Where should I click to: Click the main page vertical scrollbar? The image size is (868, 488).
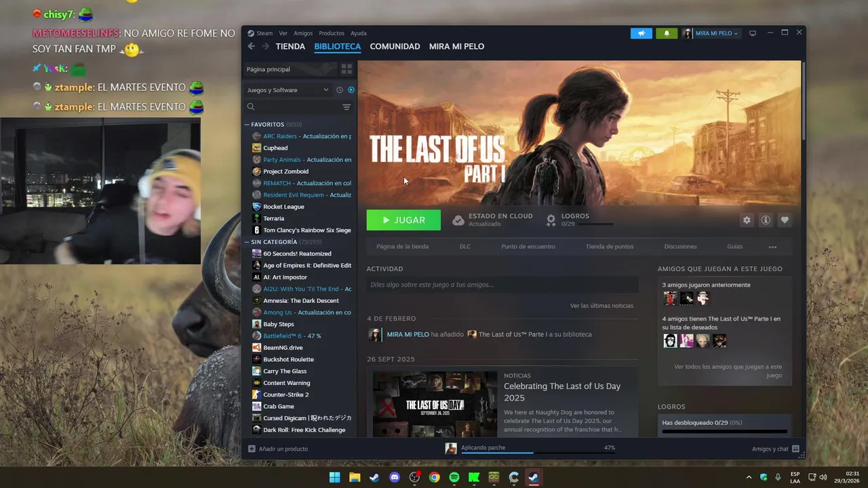(x=804, y=102)
